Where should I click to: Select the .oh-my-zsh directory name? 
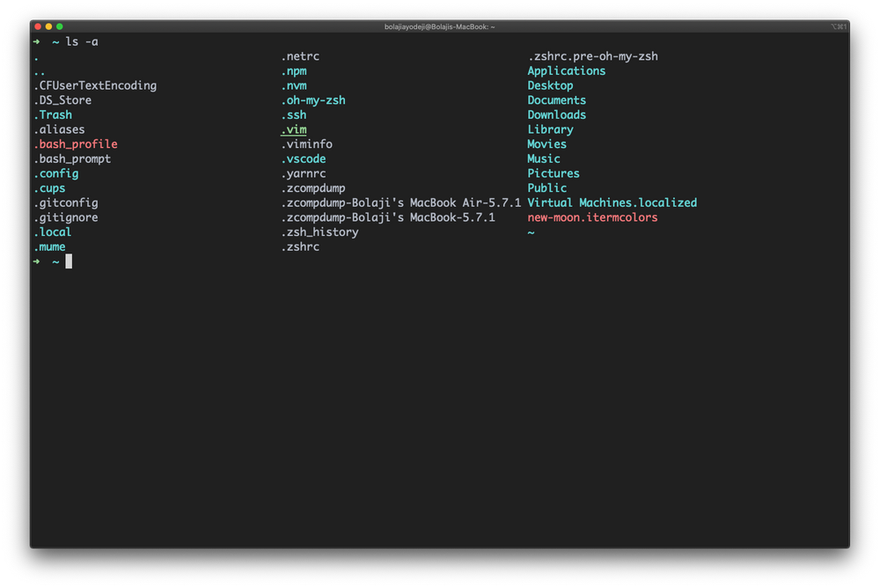tap(313, 99)
